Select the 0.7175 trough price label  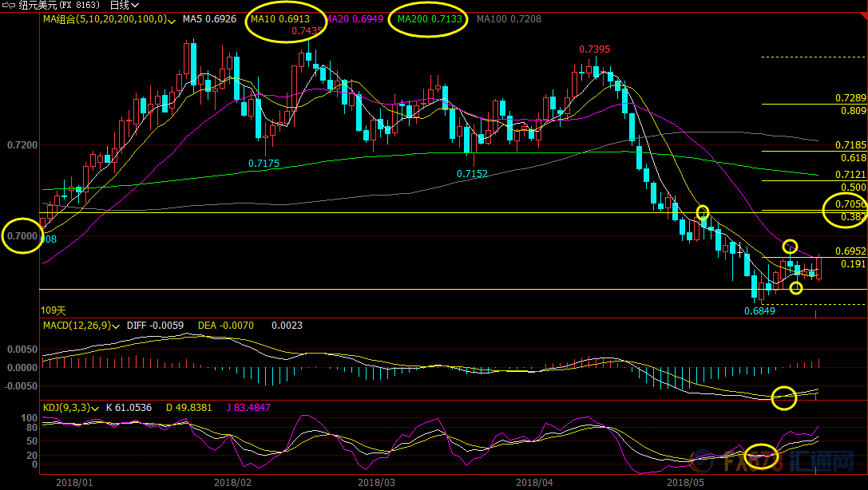point(264,164)
